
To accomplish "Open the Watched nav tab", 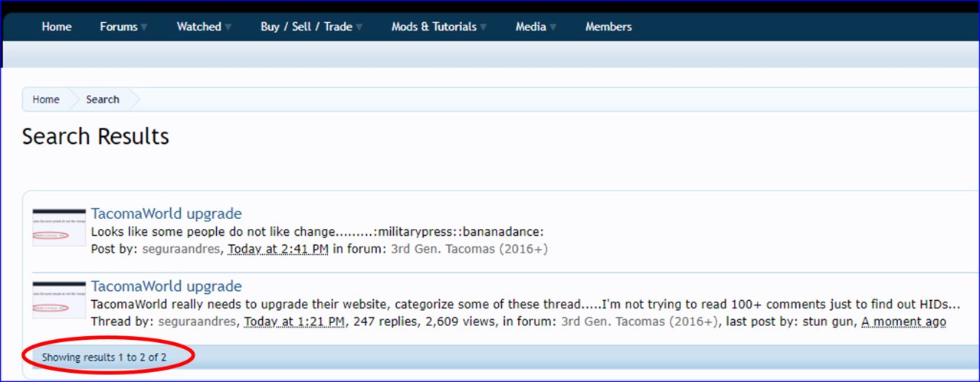I will (x=199, y=27).
